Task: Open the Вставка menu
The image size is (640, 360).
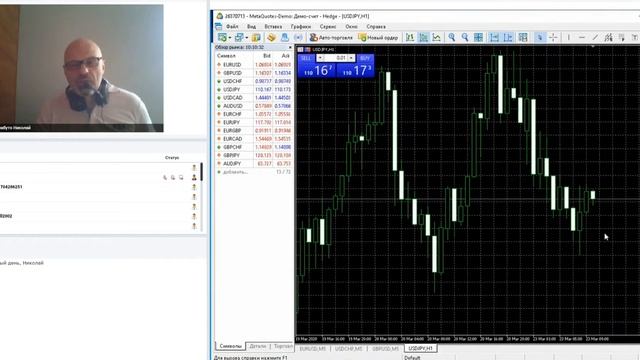Action: click(273, 27)
